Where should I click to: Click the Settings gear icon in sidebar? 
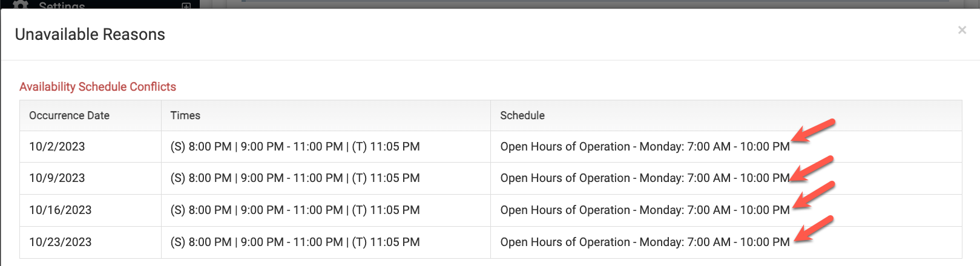click(x=20, y=4)
